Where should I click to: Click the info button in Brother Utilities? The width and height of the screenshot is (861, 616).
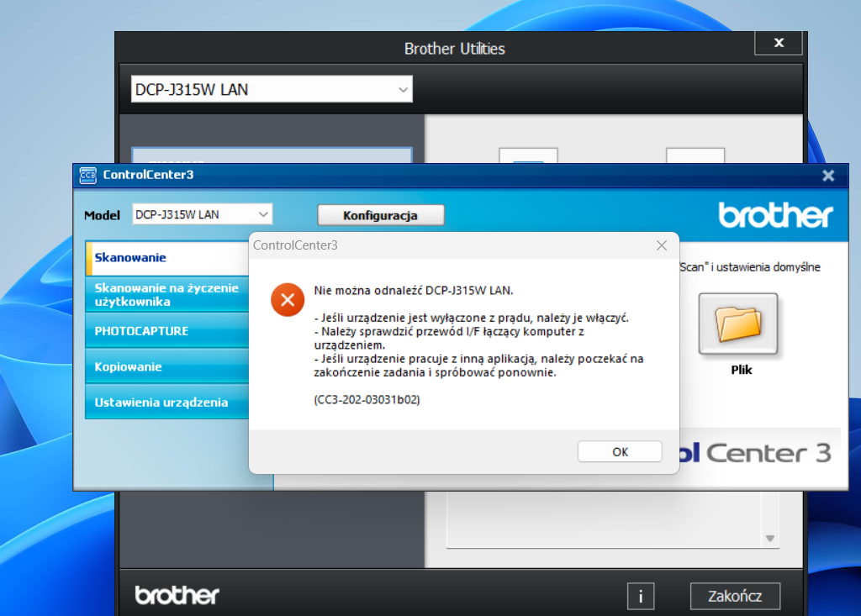coord(641,596)
